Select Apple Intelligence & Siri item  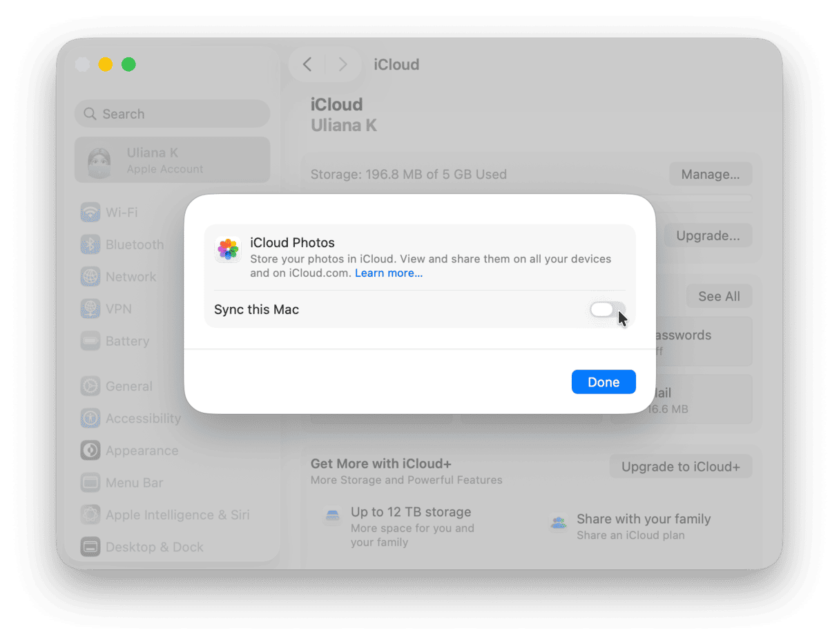pos(177,515)
